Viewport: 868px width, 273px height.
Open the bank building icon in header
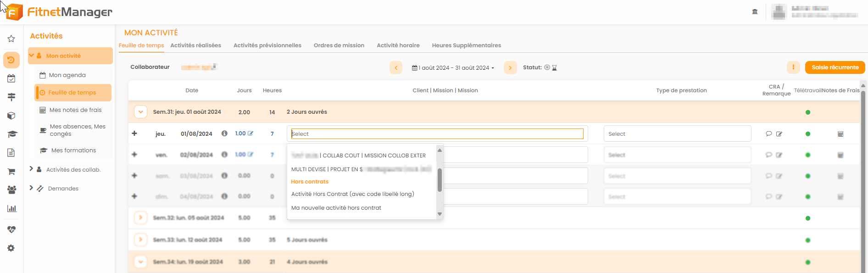tap(755, 11)
